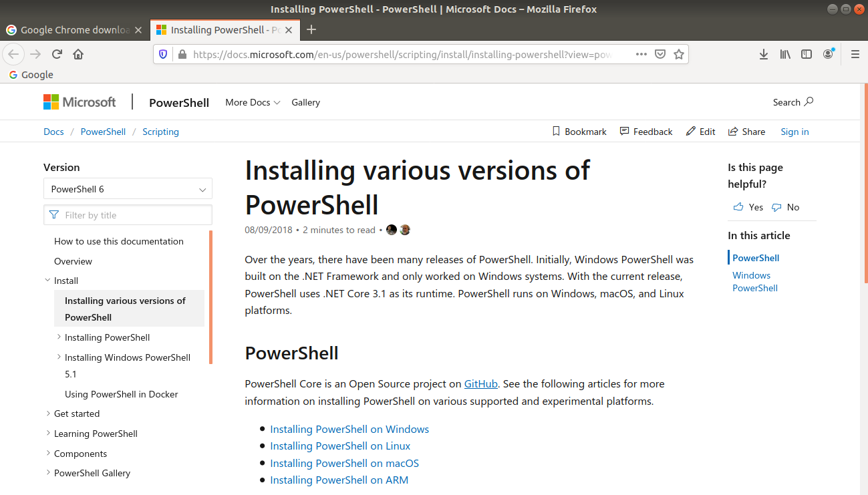The width and height of the screenshot is (868, 495).
Task: Open How to use this documentation
Action: coord(119,241)
